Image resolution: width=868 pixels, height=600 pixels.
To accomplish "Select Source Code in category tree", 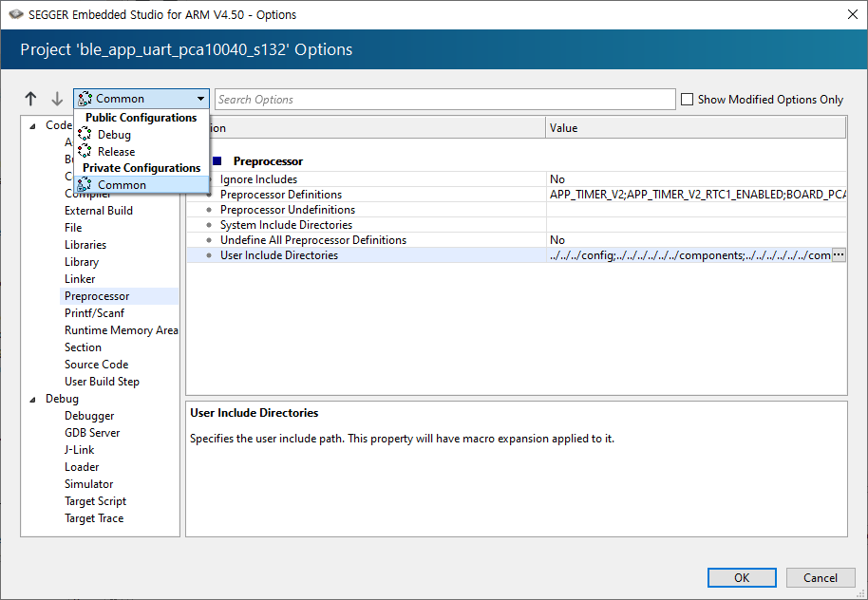I will [x=96, y=365].
